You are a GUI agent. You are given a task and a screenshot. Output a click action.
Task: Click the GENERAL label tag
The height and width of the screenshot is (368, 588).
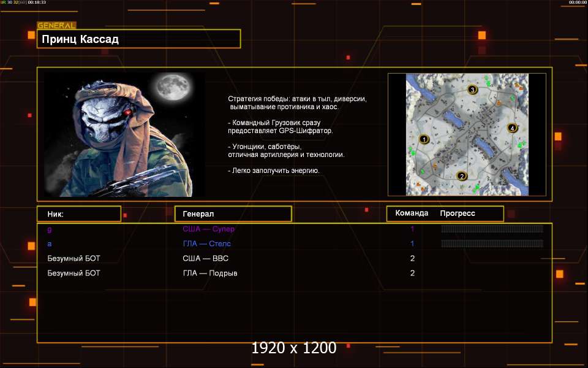(56, 26)
